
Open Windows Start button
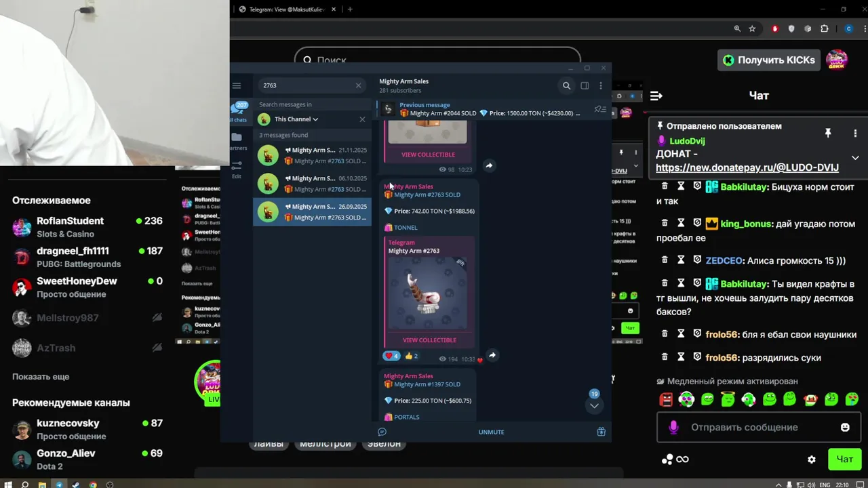pos(8,484)
